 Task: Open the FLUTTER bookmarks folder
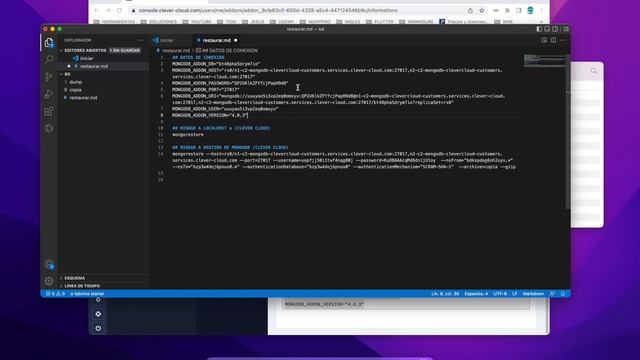point(380,22)
